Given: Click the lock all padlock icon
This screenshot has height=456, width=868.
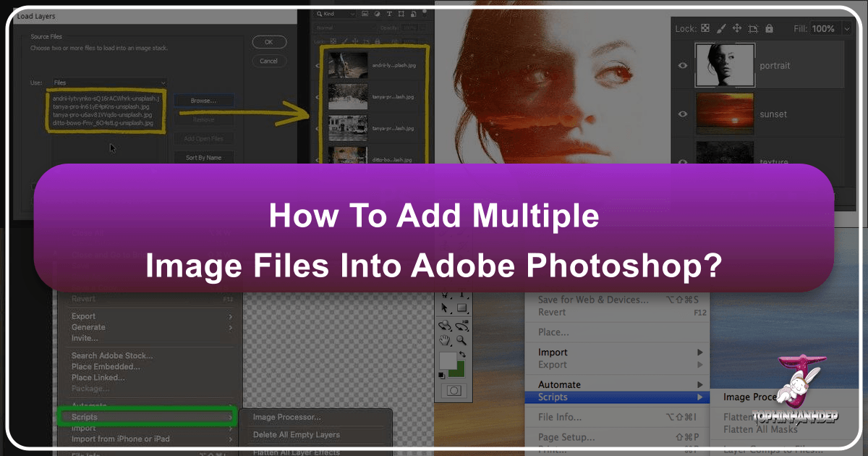Looking at the screenshot, I should [769, 29].
